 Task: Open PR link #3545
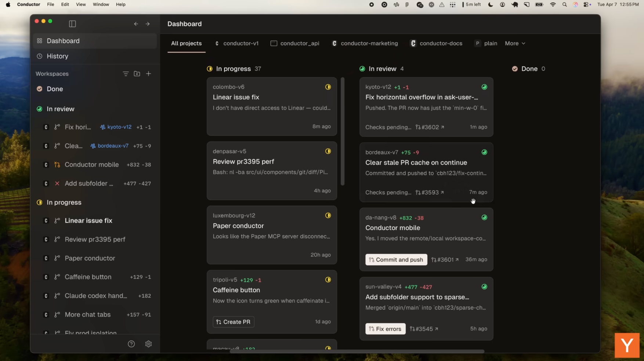pyautogui.click(x=424, y=329)
